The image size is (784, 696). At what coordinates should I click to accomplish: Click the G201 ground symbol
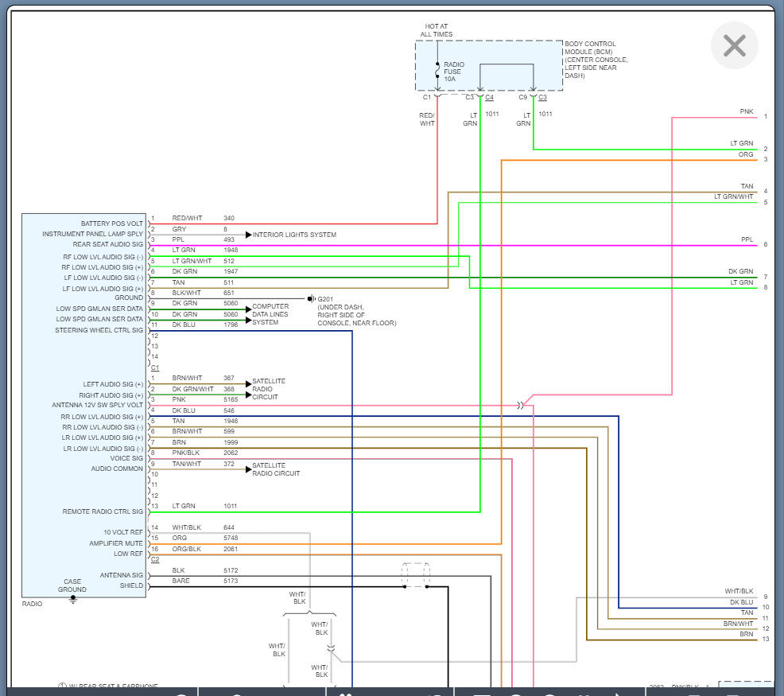311,299
